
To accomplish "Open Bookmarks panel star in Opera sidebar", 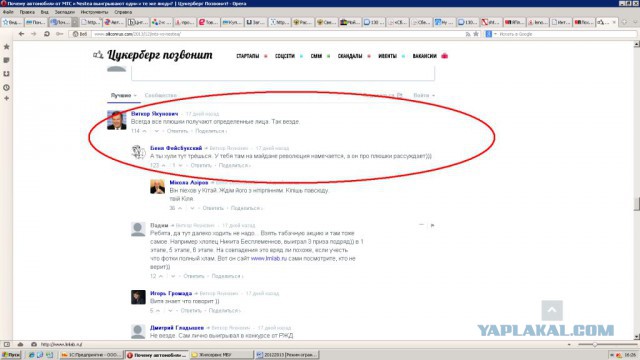I will [x=7, y=47].
